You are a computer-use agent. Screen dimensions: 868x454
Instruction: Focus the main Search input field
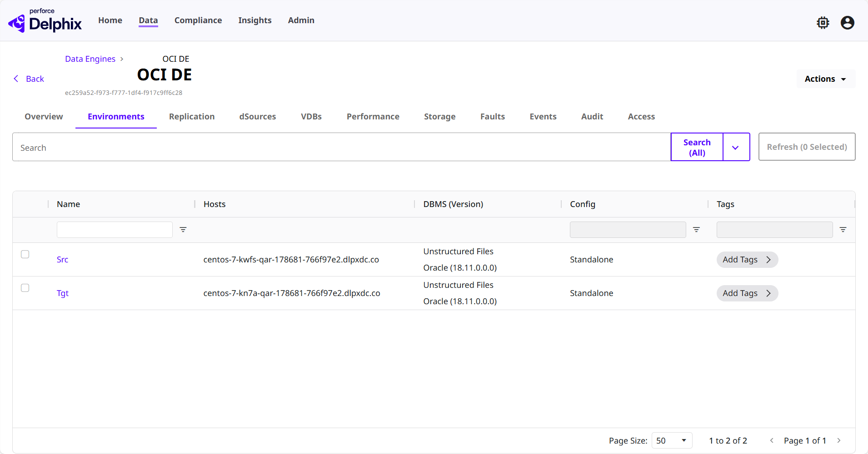tap(342, 147)
